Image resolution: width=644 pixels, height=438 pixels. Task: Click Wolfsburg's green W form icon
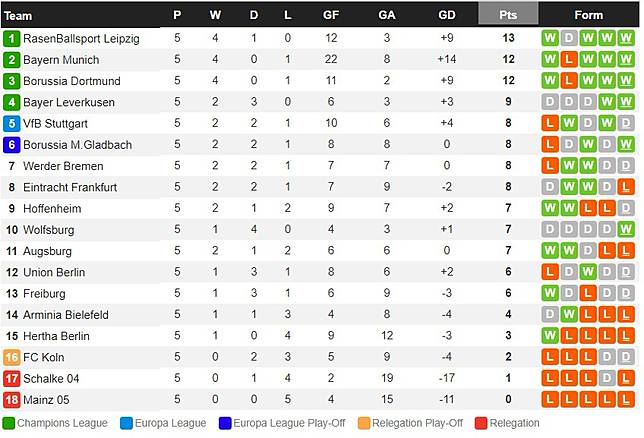pyautogui.click(x=626, y=229)
